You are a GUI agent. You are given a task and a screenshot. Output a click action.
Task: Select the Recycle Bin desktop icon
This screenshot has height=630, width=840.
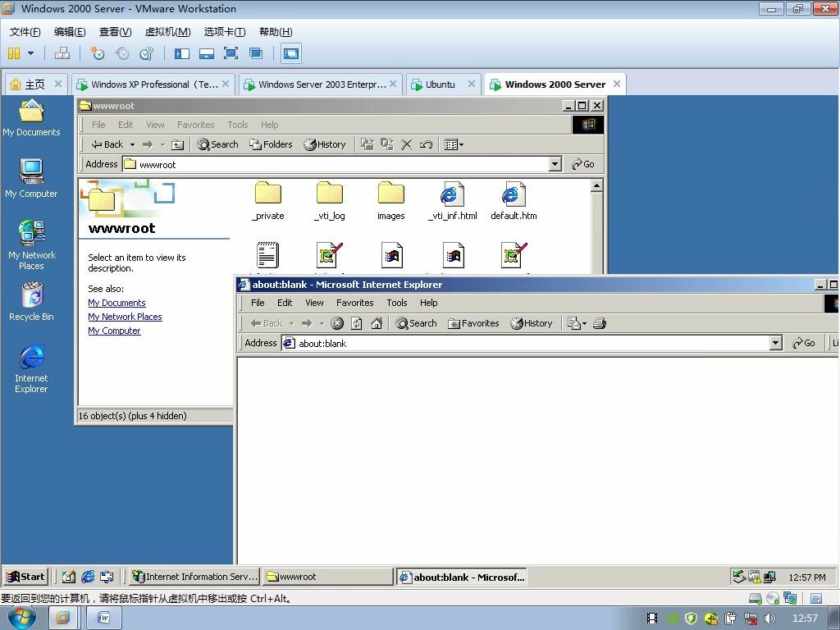point(32,302)
